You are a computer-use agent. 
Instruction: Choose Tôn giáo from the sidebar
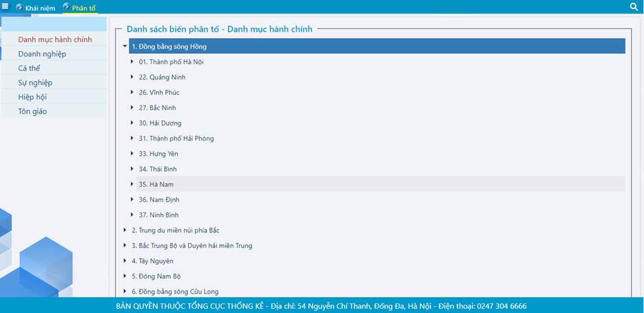click(x=32, y=111)
